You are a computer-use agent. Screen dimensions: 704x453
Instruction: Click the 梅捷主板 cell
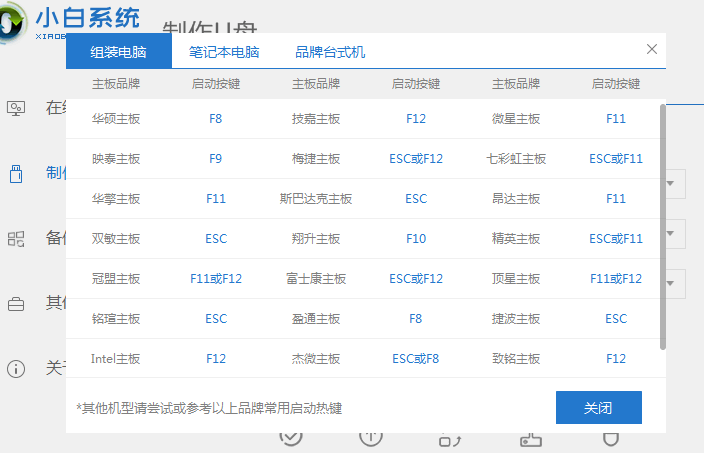click(316, 159)
